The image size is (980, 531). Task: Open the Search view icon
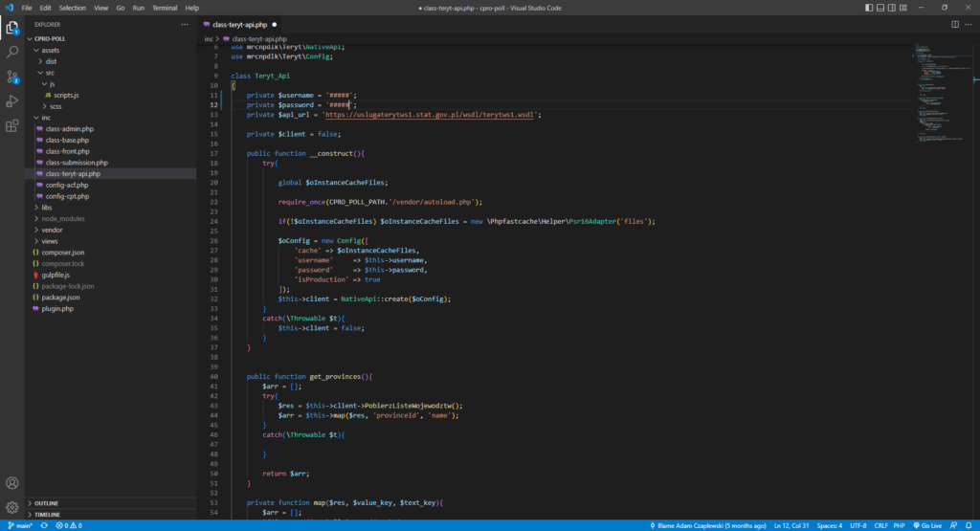pyautogui.click(x=11, y=53)
